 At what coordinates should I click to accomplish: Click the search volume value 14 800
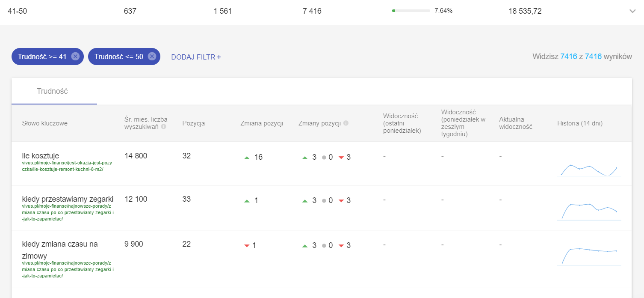pos(136,156)
